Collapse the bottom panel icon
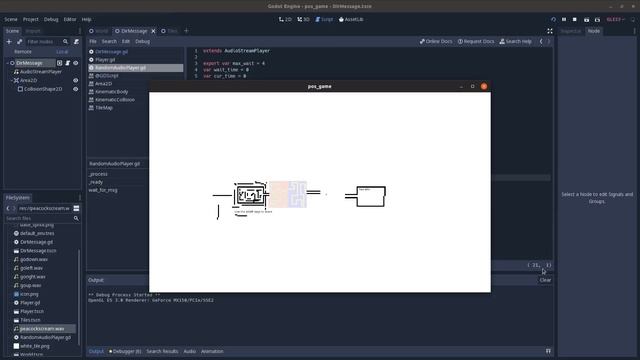The image size is (640, 360). (548, 351)
